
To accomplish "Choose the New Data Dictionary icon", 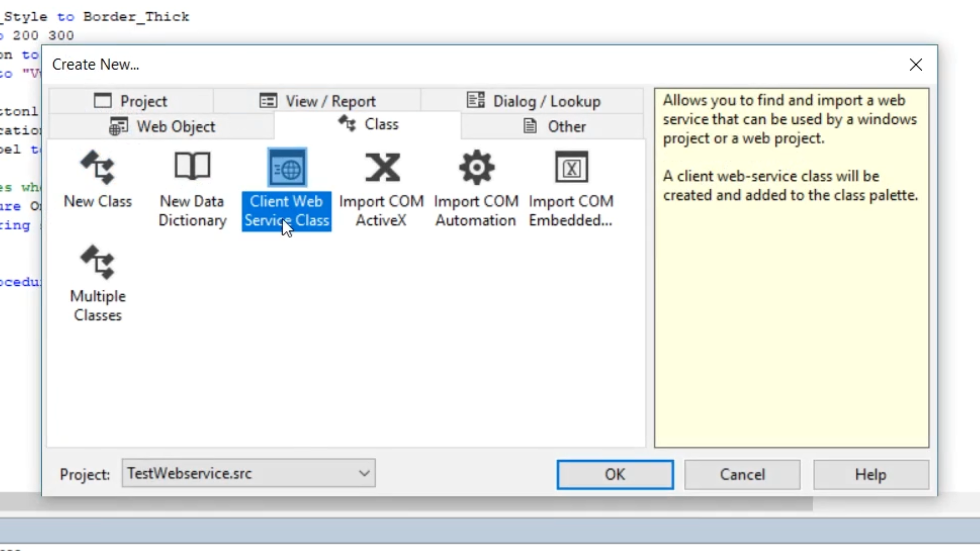I will pos(192,167).
